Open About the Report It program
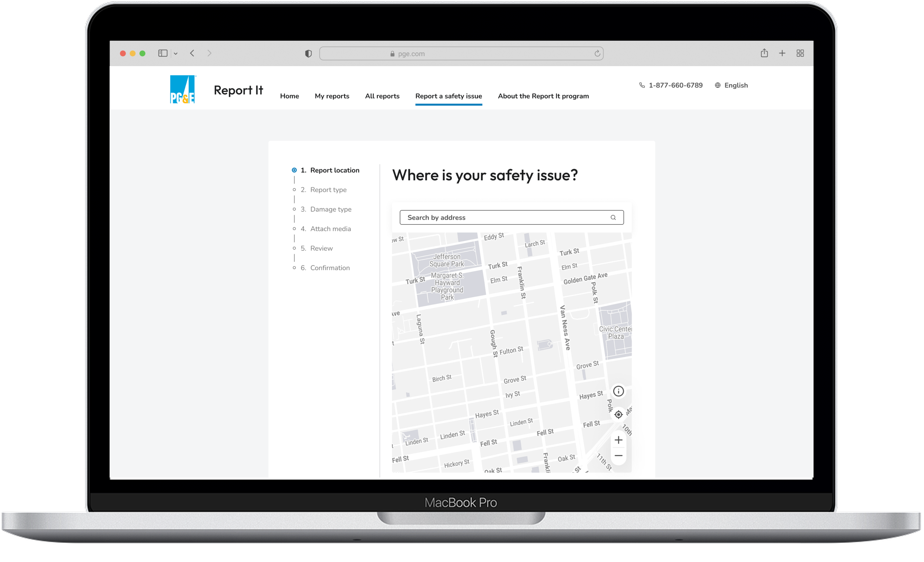Viewport: 924px width, 562px height. click(x=543, y=96)
